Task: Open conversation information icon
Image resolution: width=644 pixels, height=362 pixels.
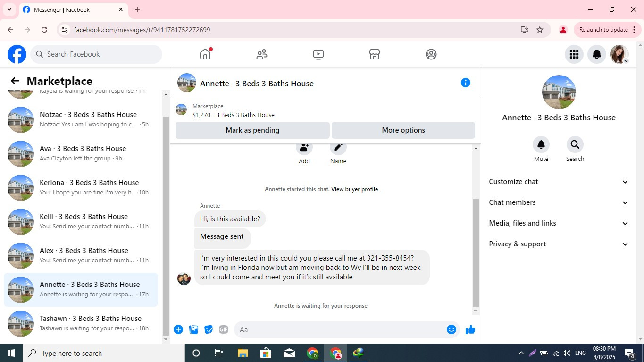Action: click(466, 83)
